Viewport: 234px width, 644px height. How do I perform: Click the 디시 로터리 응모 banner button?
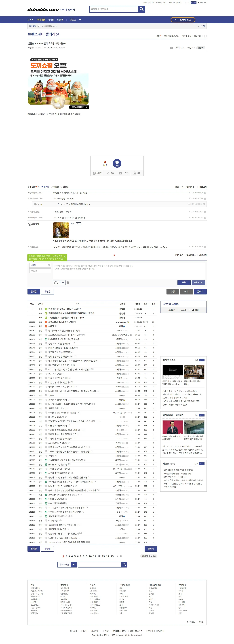[183, 20]
